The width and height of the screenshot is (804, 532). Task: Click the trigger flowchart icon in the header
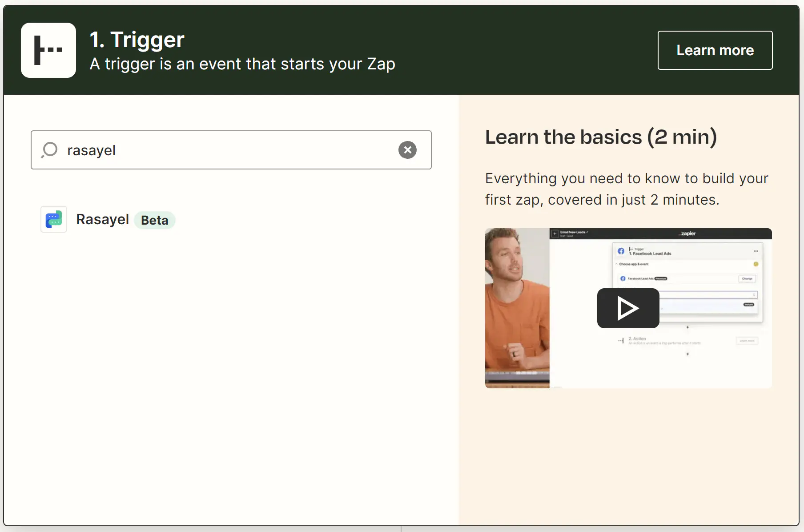pos(48,50)
